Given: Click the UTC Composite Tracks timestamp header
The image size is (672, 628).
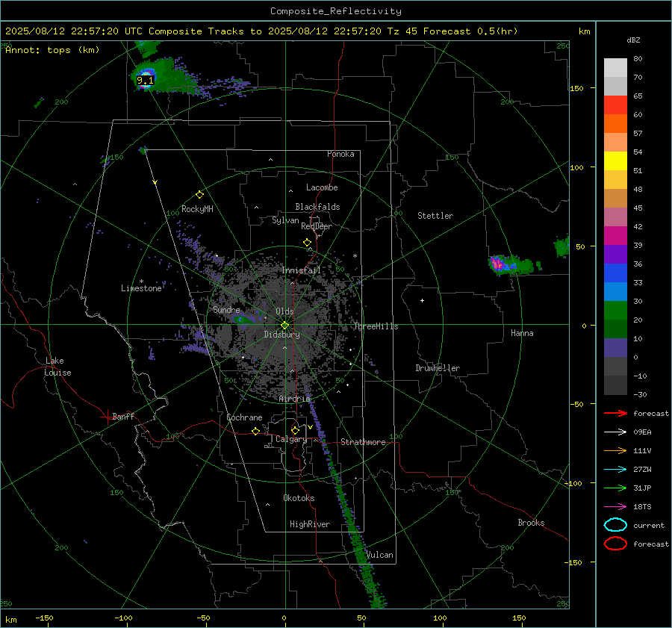Looking at the screenshot, I should (x=261, y=31).
